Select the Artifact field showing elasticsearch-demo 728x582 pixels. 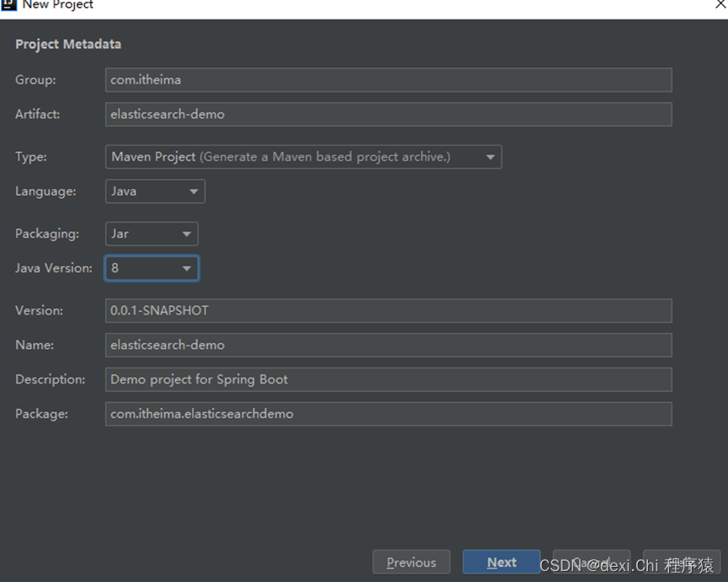click(x=388, y=114)
